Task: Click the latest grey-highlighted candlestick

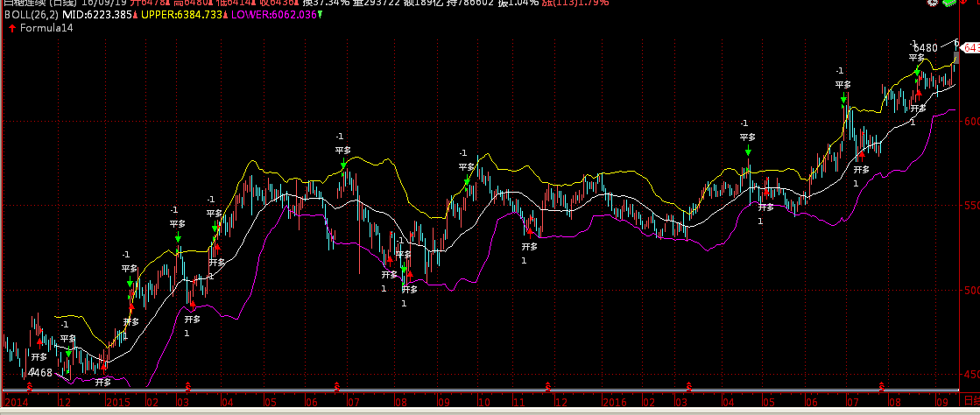Action: coord(956,56)
